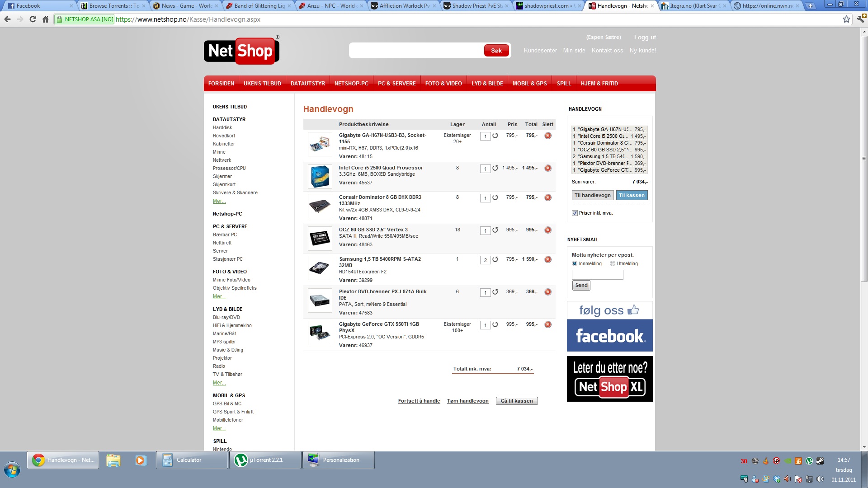The width and height of the screenshot is (868, 488).
Task: Delete the Gigabyte GeForce GTX 550Ti item
Action: pos(548,324)
